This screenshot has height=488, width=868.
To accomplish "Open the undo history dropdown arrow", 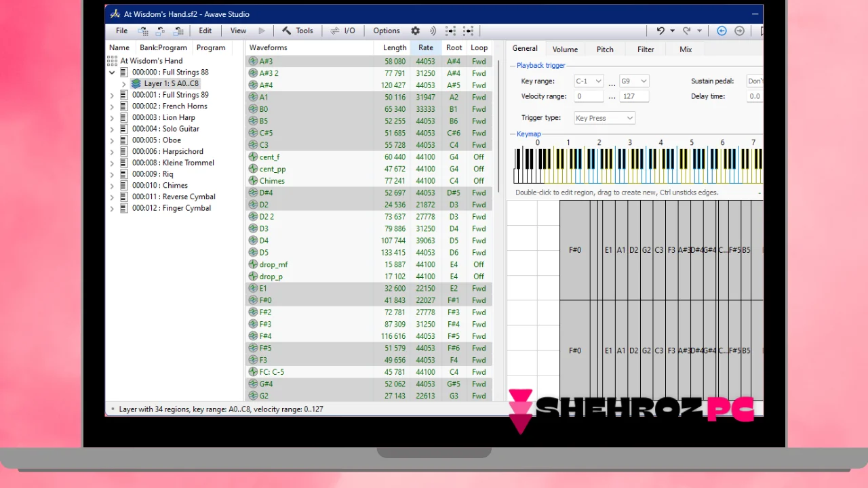I will coord(672,30).
